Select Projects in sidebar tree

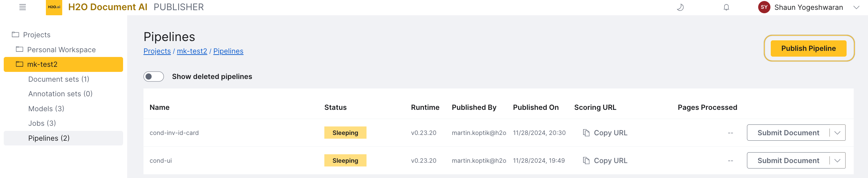[x=37, y=35]
